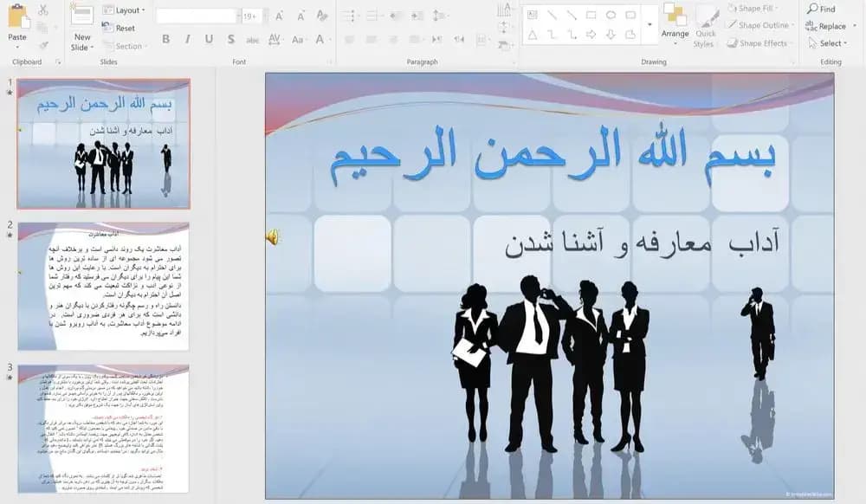Click Increase Font Size icon
Image resolution: width=866 pixels, height=504 pixels.
click(280, 16)
